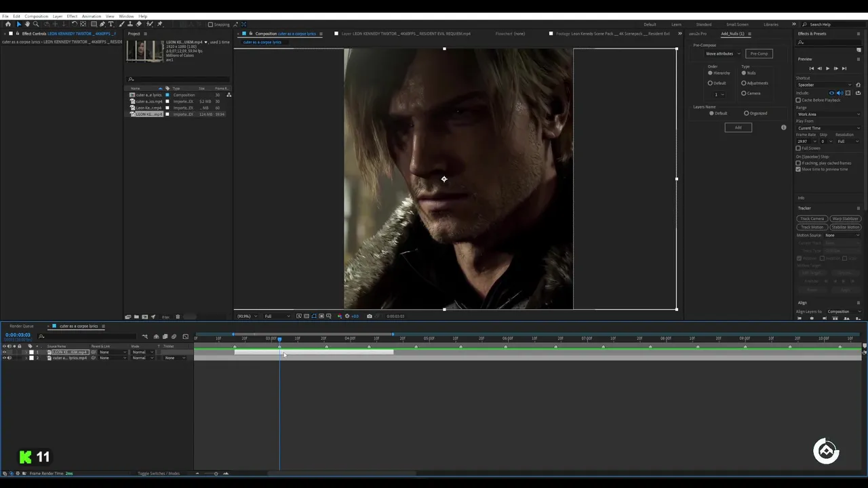The width and height of the screenshot is (868, 488).
Task: Select the Rotation tool
Action: coord(74,24)
